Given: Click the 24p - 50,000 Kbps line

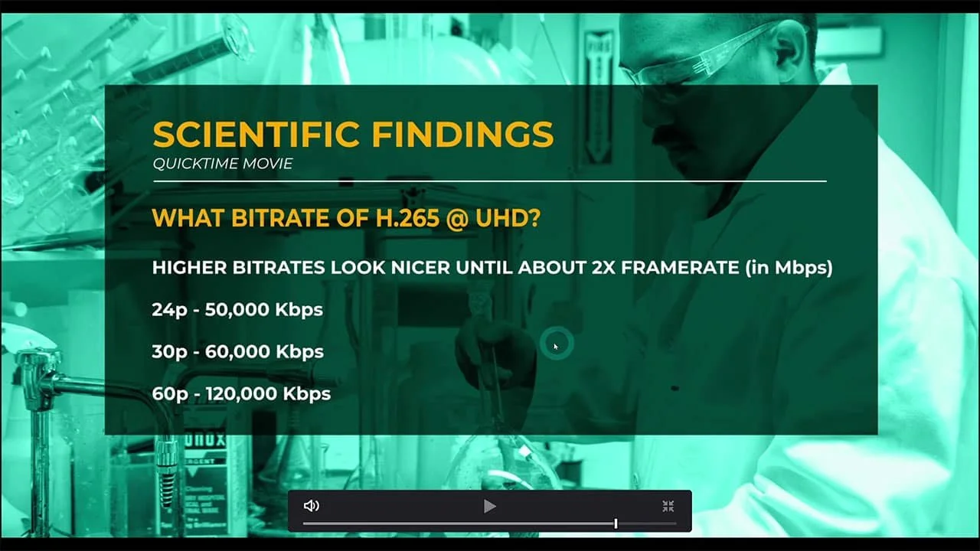Looking at the screenshot, I should tap(237, 309).
